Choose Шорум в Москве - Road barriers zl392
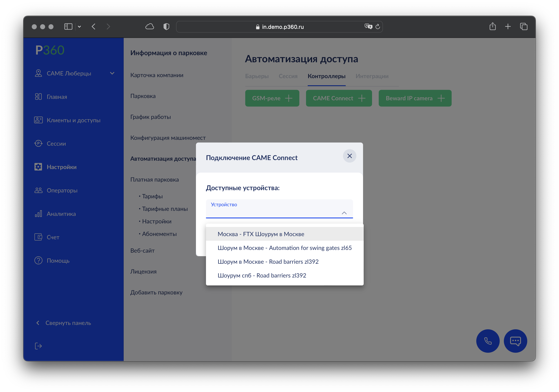 point(285,262)
